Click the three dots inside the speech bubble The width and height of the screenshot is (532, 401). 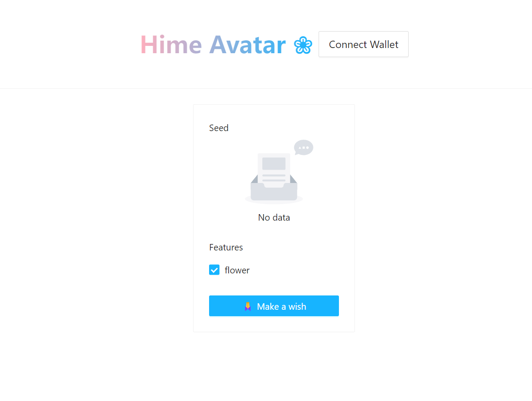(x=304, y=148)
